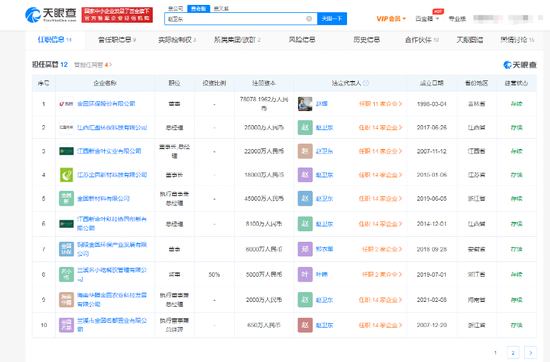Select the 查关系 search mode tab

point(221,9)
